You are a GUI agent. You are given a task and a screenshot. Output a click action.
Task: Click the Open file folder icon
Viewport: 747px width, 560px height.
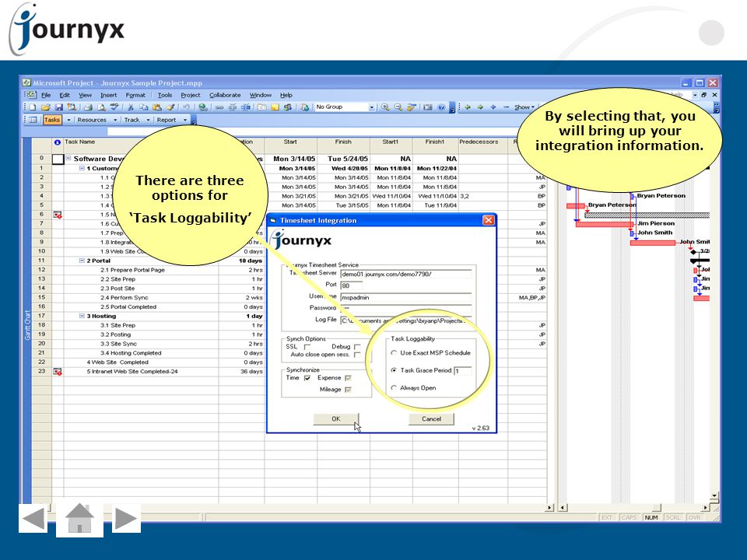(46, 107)
